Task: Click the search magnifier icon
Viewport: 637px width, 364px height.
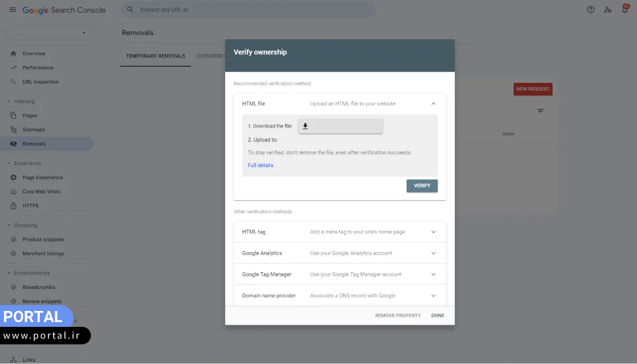Action: point(130,10)
